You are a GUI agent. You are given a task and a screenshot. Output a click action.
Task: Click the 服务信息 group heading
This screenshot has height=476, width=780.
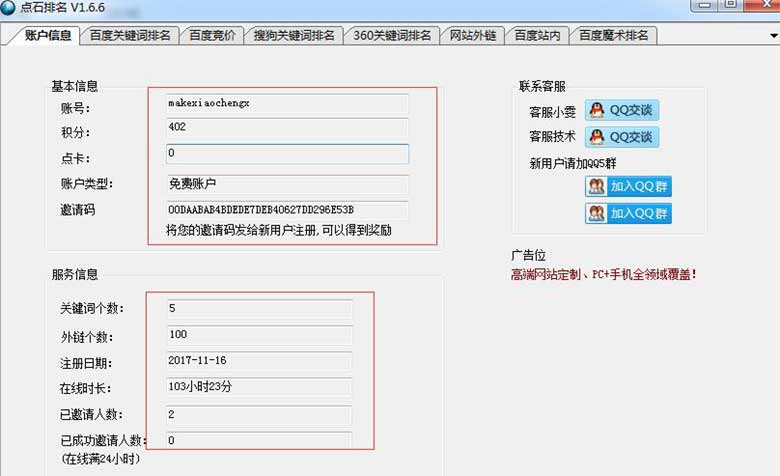(x=75, y=274)
